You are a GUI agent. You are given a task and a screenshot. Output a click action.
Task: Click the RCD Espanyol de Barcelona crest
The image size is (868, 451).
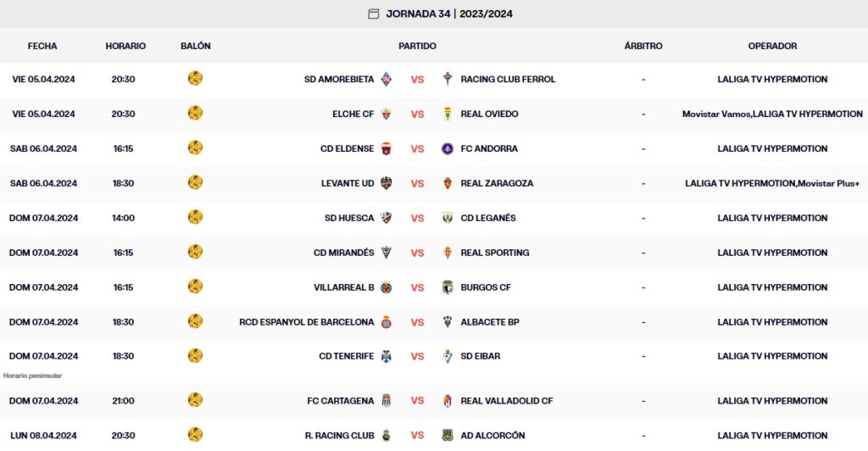coord(387,322)
